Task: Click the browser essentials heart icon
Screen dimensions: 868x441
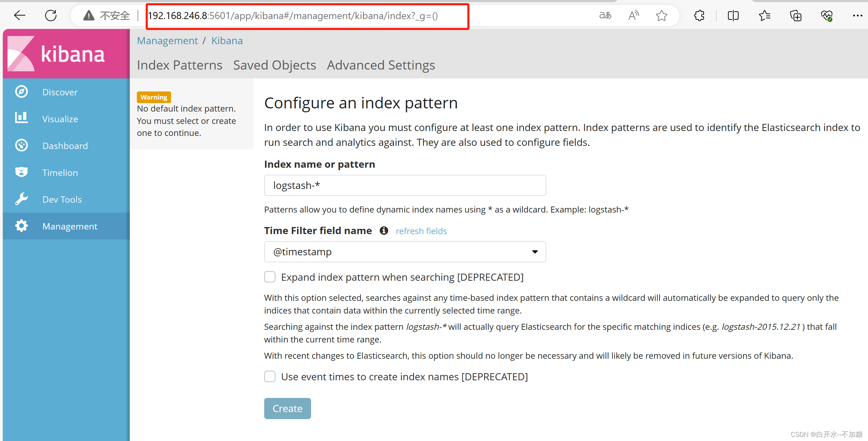Action: tap(827, 16)
